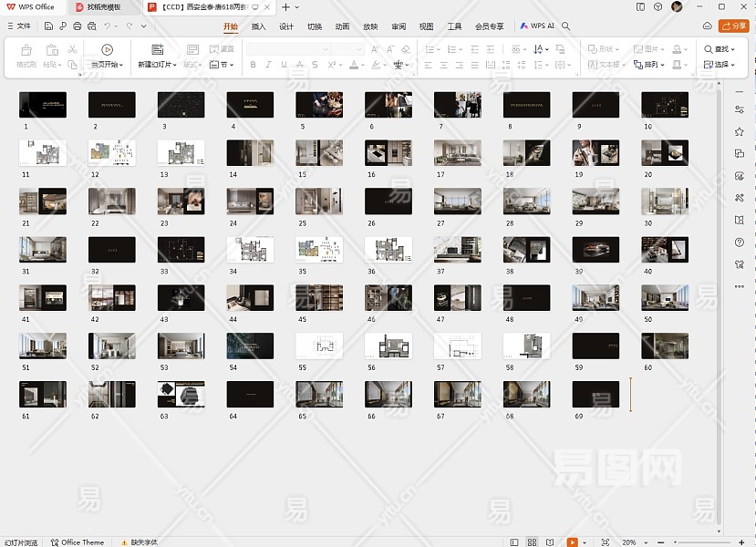Viewport: 756px width, 547px height.
Task: Click the print icon in quick access toolbar
Action: click(x=76, y=26)
